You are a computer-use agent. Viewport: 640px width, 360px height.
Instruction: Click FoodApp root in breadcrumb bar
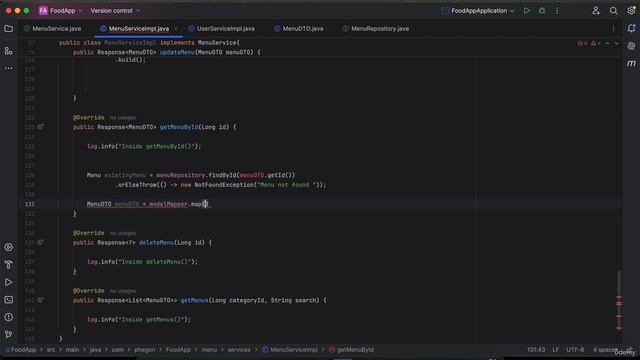(20, 350)
